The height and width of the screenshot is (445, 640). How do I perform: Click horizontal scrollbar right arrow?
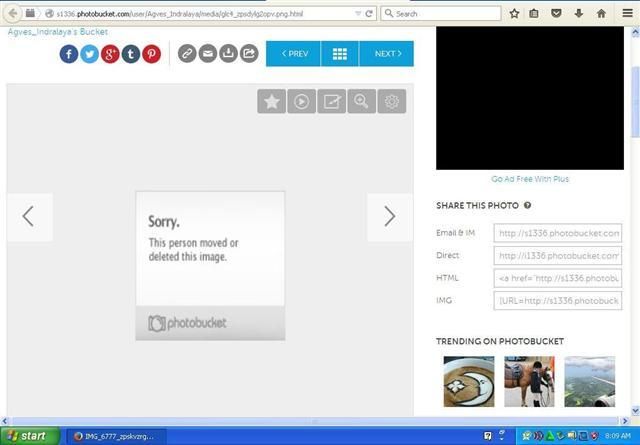point(625,421)
